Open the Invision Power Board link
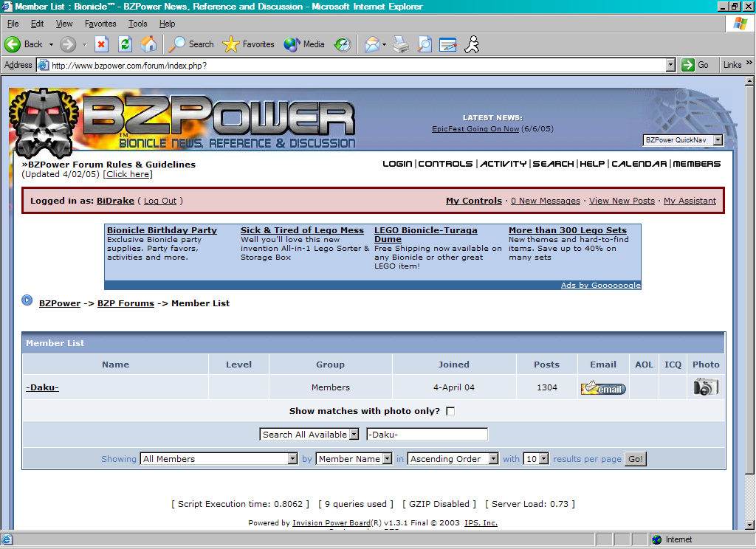The image size is (756, 549). [x=331, y=523]
